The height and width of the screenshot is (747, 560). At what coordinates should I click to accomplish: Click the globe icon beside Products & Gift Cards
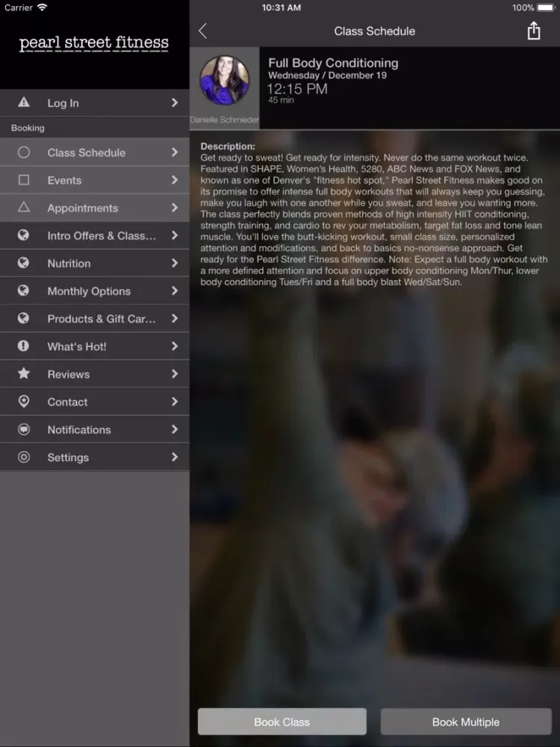23,318
